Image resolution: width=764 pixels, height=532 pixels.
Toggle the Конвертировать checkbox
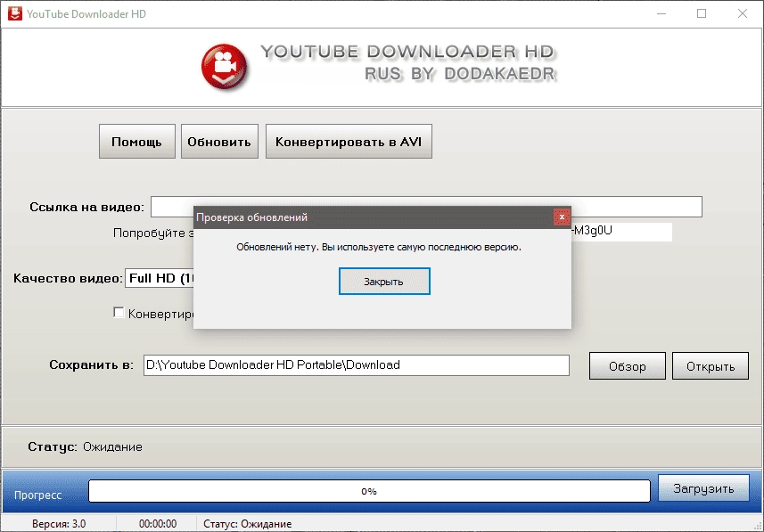point(119,312)
